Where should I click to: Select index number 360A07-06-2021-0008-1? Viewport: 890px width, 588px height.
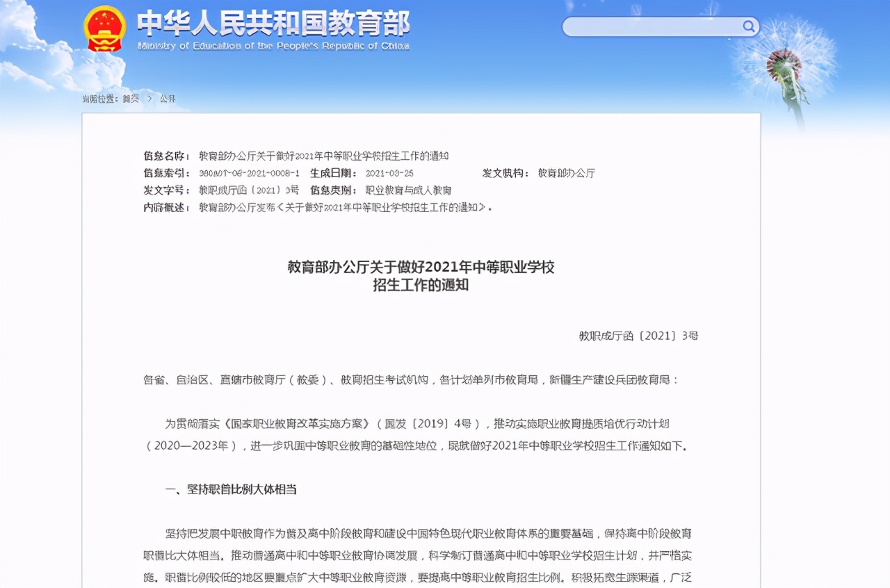pos(249,173)
